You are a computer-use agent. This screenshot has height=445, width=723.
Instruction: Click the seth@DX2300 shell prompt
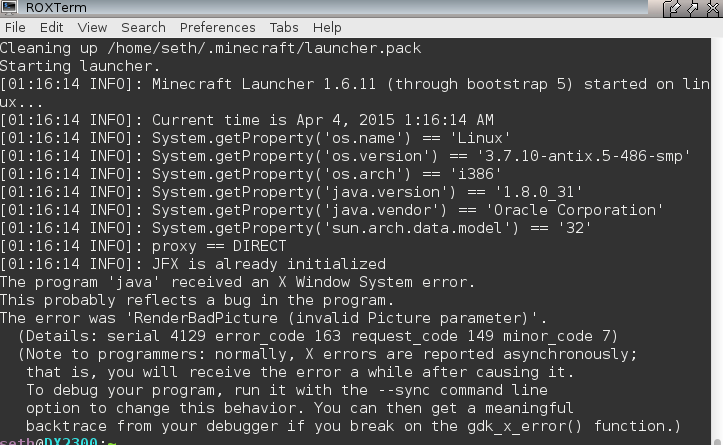[59, 441]
